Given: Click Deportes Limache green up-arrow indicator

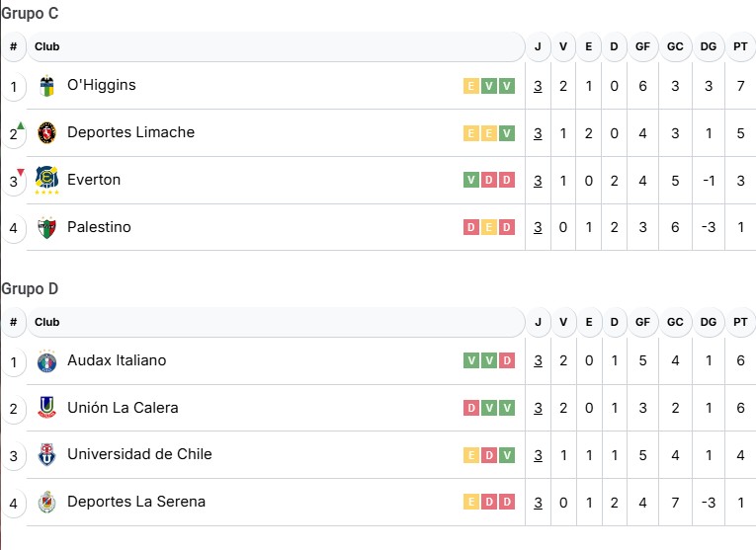Looking at the screenshot, I should click(x=21, y=125).
